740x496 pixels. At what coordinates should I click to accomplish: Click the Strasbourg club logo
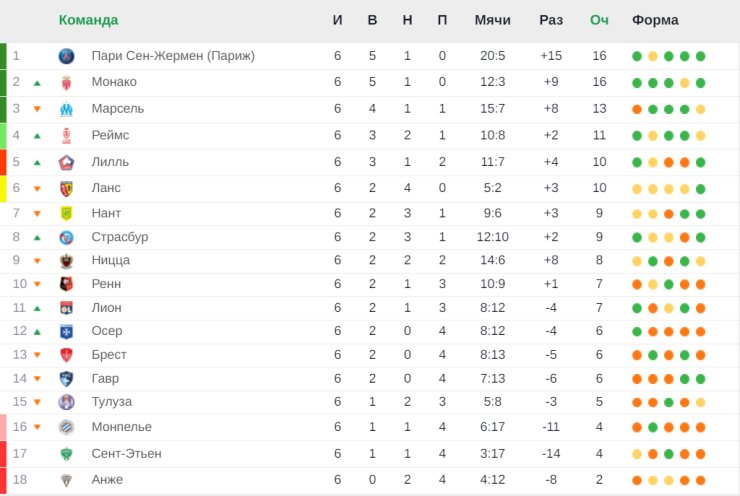pyautogui.click(x=66, y=237)
